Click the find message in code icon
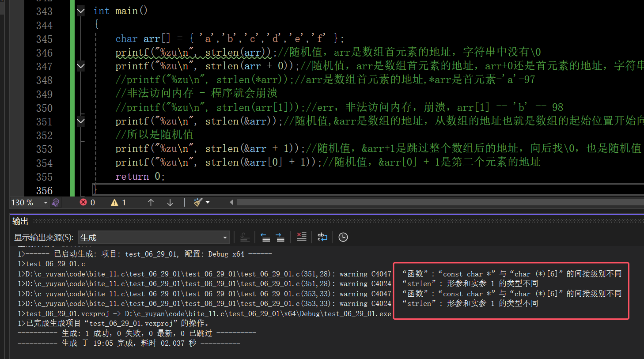Viewport: 644px width, 359px height. click(x=245, y=238)
